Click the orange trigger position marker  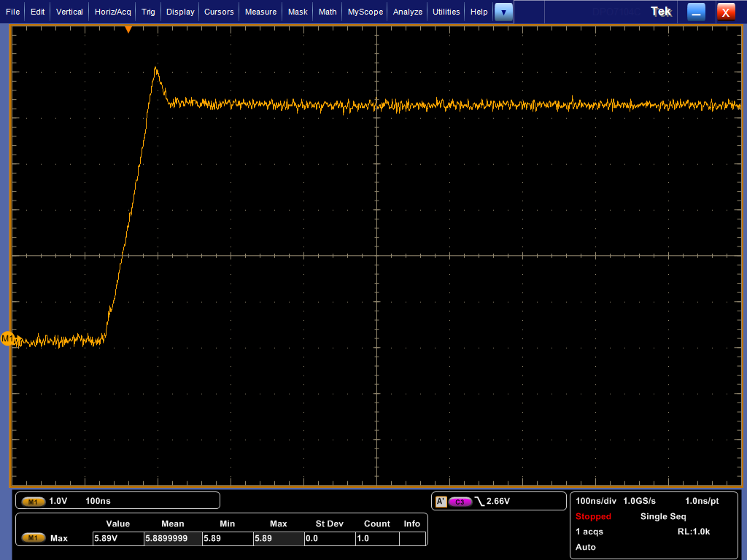tap(128, 29)
